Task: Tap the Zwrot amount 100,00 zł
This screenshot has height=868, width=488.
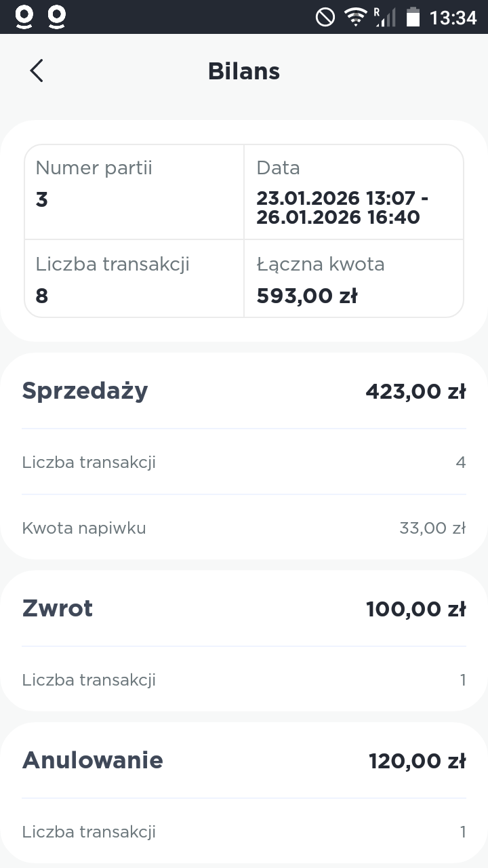Action: 415,609
